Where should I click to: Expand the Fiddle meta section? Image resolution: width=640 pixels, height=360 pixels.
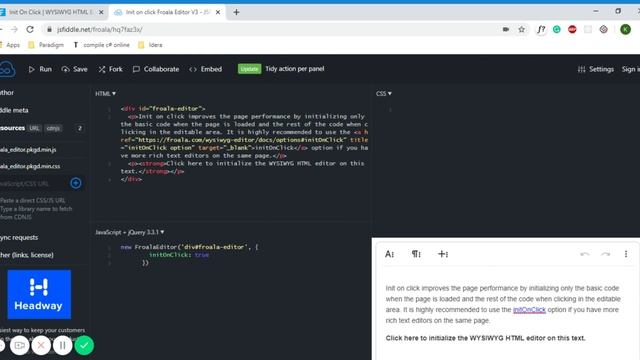click(14, 110)
